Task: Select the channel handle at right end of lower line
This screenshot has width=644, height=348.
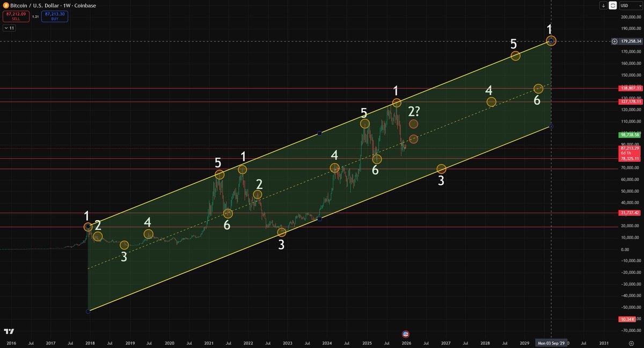Action: point(551,126)
